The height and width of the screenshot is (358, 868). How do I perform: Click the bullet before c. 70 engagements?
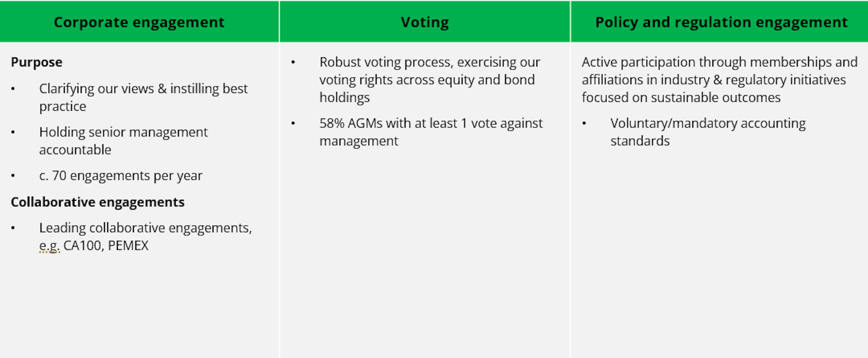point(13,176)
